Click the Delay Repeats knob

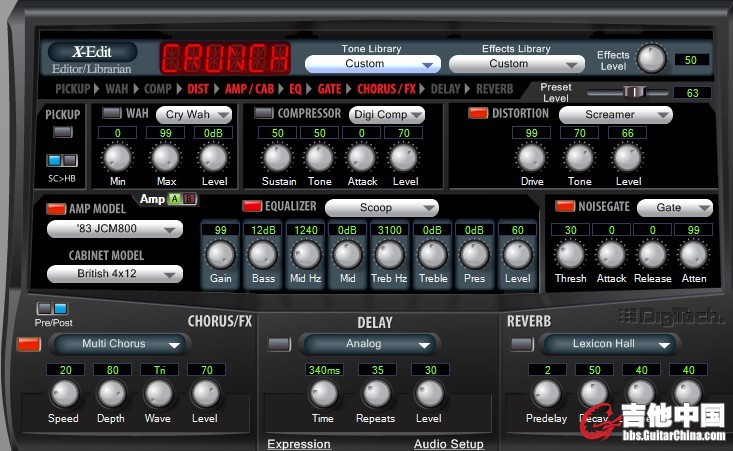point(377,394)
